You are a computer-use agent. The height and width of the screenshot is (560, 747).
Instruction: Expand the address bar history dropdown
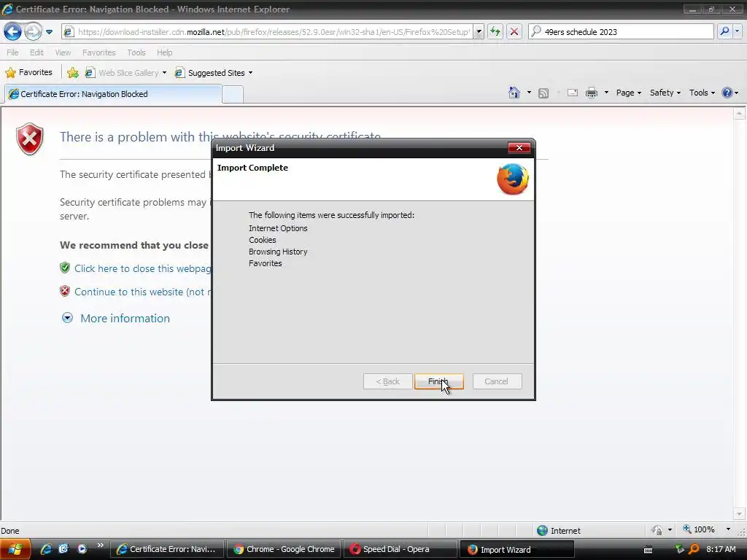479,32
